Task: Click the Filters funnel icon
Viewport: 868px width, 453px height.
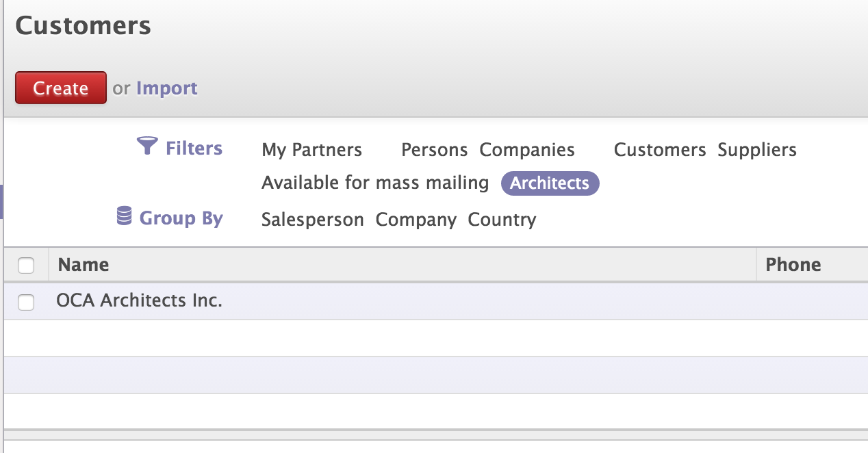Action: [x=147, y=146]
